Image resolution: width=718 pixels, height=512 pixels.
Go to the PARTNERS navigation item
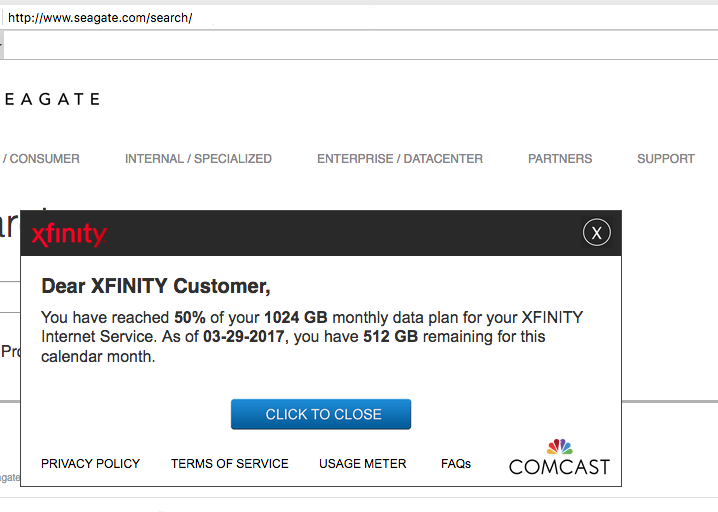click(x=560, y=158)
